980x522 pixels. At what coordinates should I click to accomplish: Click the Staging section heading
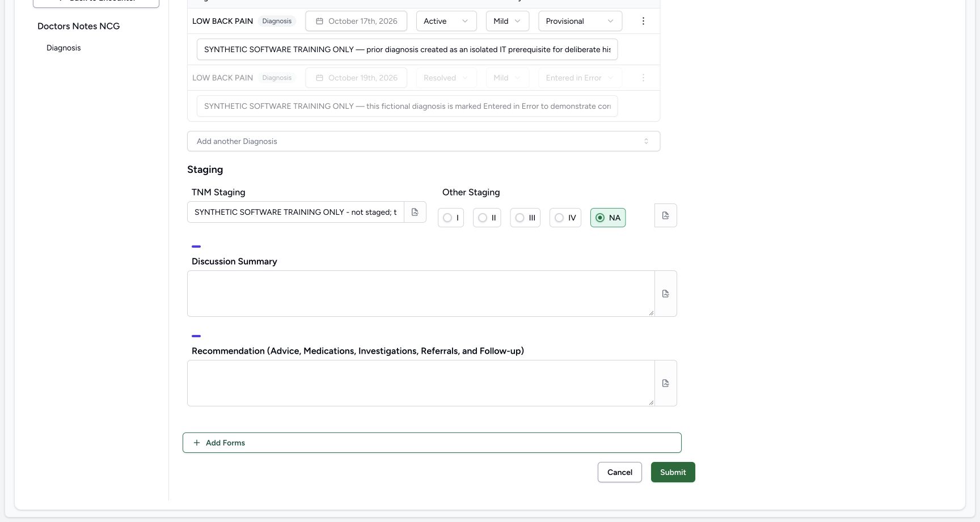(x=205, y=169)
